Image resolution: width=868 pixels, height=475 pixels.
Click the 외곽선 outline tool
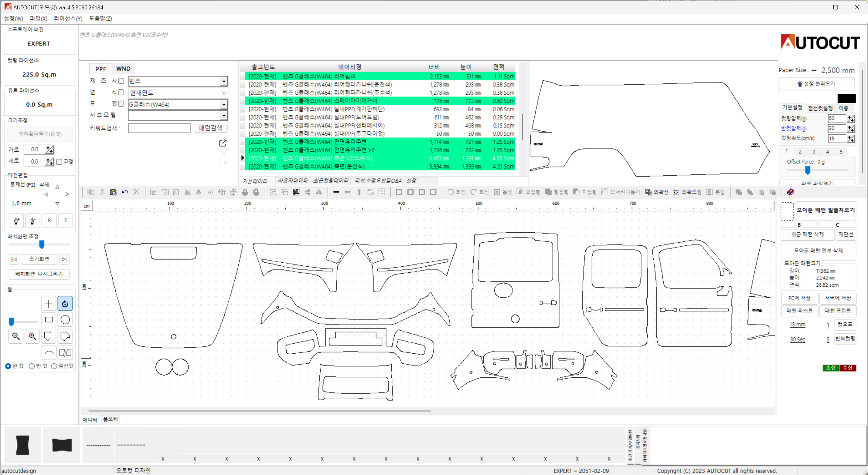click(x=656, y=192)
